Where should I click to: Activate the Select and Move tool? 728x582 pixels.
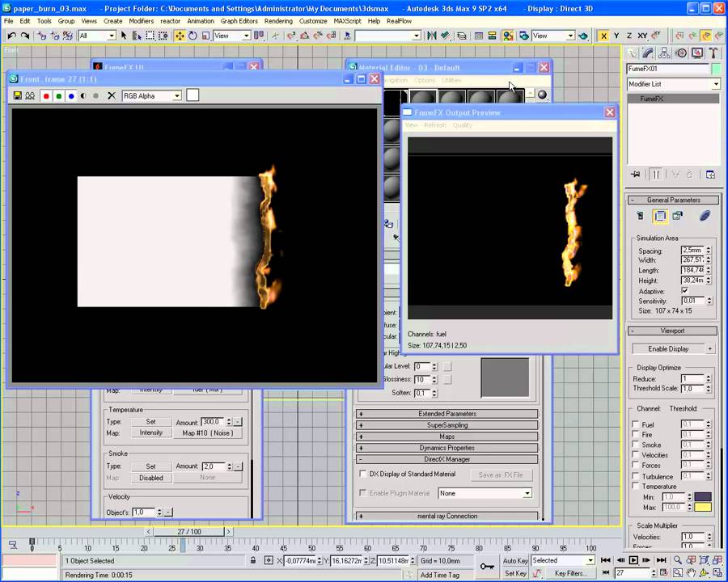[x=180, y=36]
